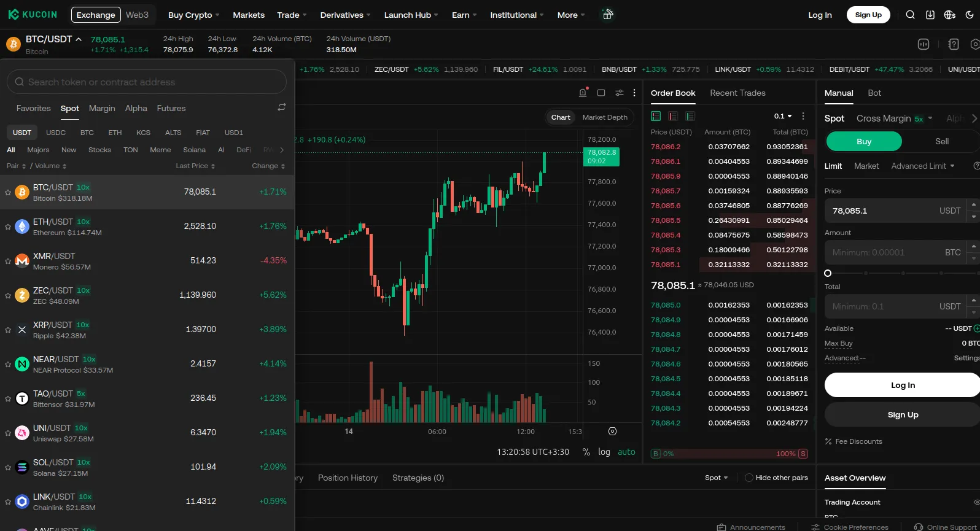Viewport: 980px width, 531px height.
Task: Switch to the Web3 tab
Action: tap(137, 15)
